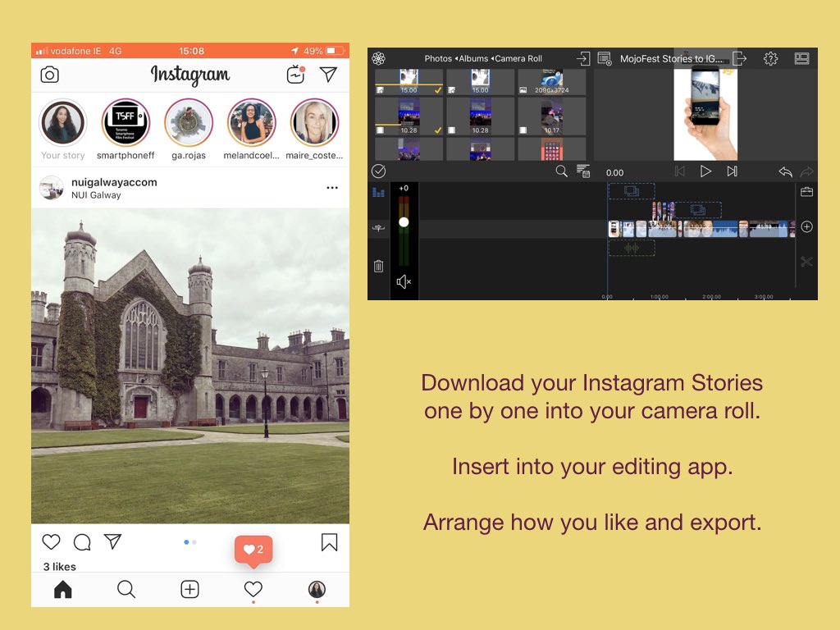Toggle checkmark select mode circle
This screenshot has width=840, height=630.
(379, 171)
